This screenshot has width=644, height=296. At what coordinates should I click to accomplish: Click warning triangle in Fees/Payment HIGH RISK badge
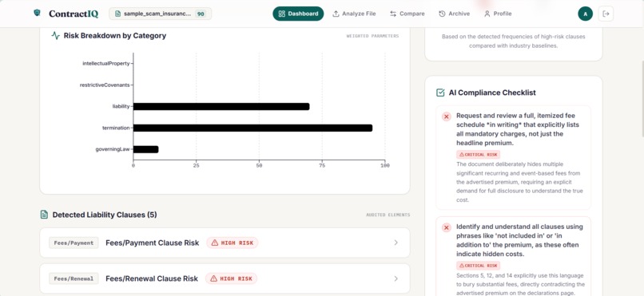214,243
